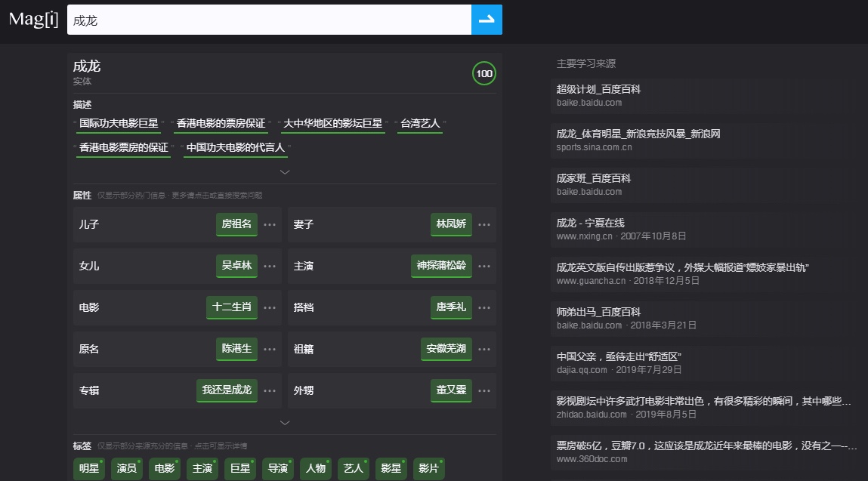Open source 中国父亲，亟待走出"舒适区"

pyautogui.click(x=619, y=357)
